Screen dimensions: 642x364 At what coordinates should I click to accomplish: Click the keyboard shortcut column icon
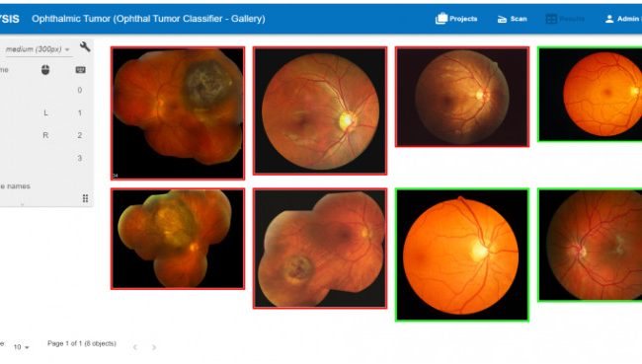[80, 70]
